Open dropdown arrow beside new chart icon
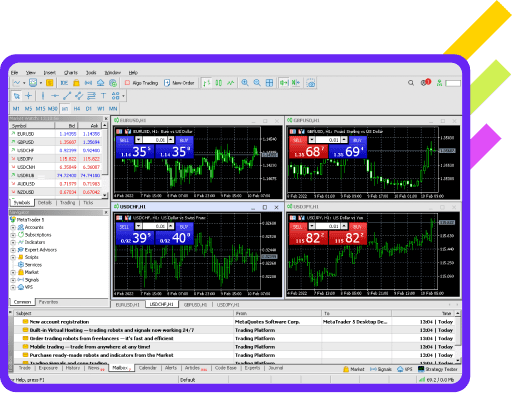This screenshot has width=512, height=393. (24, 83)
